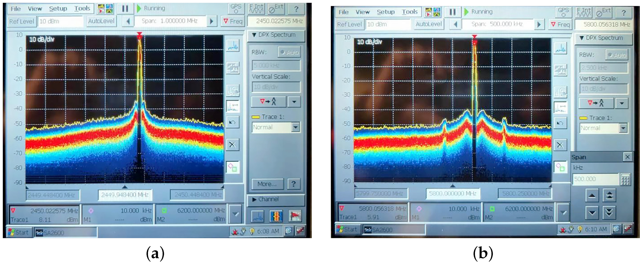Screen dimensions: 644x266
Task: Open the Tools menu in the 5800 MHz analyzer
Action: (x=409, y=12)
